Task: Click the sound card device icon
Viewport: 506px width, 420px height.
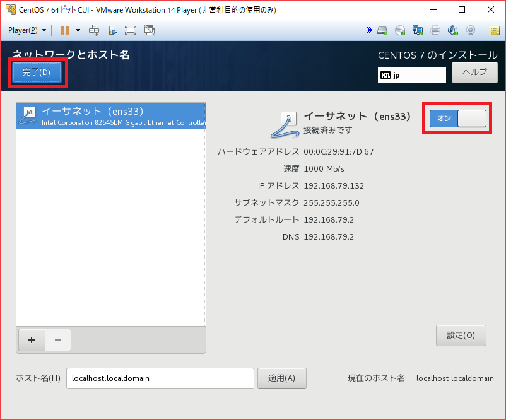Action: coord(453,30)
